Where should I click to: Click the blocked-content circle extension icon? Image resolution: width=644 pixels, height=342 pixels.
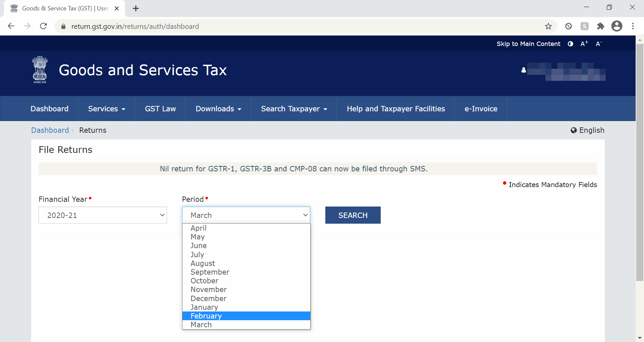(x=569, y=26)
